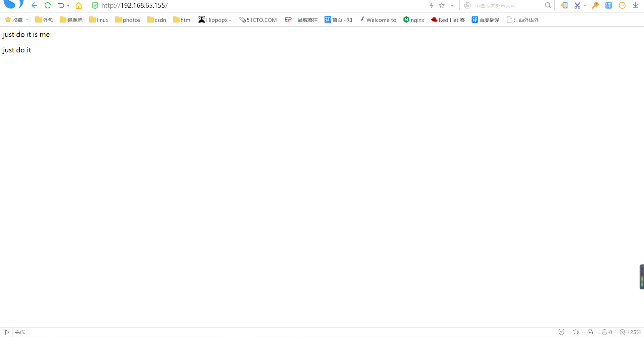
Task: Click the 完成 status text
Action: [20, 332]
